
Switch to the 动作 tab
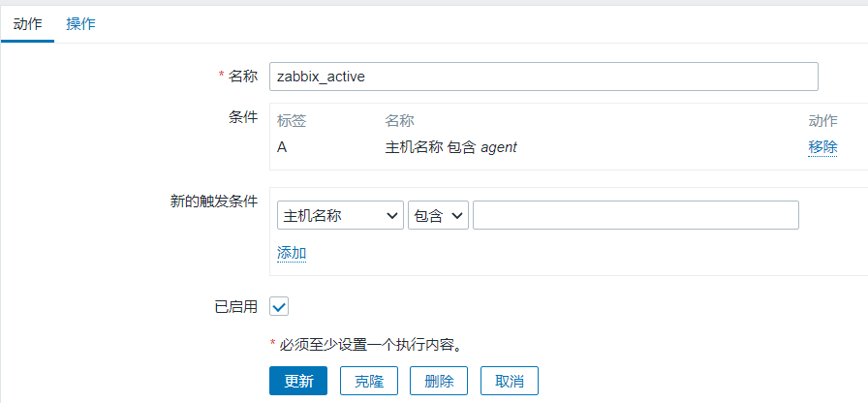27,23
